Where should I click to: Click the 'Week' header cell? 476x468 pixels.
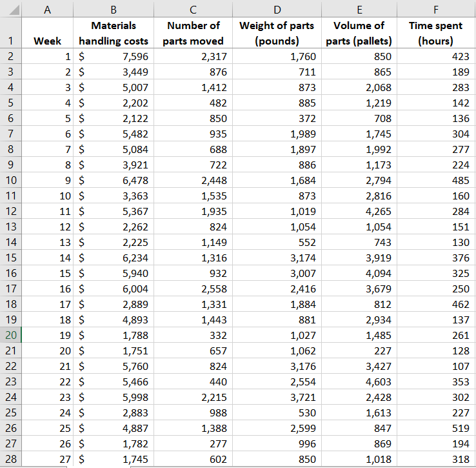[47, 33]
